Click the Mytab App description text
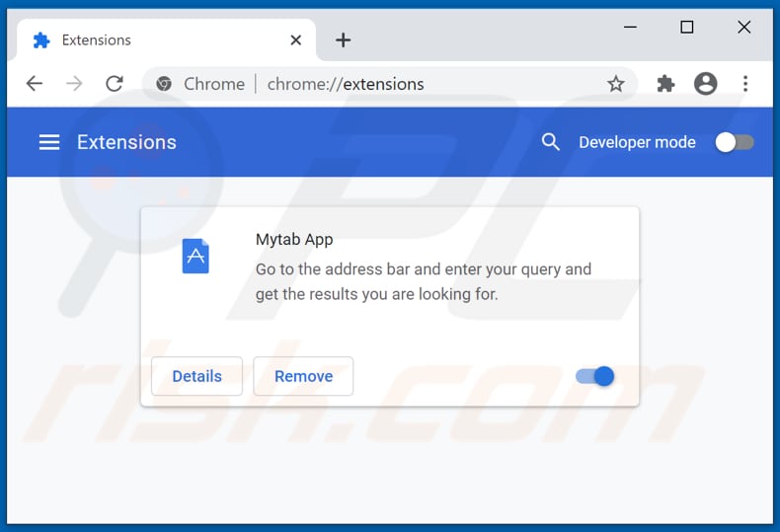Screen dimensions: 780x532 click(424, 281)
